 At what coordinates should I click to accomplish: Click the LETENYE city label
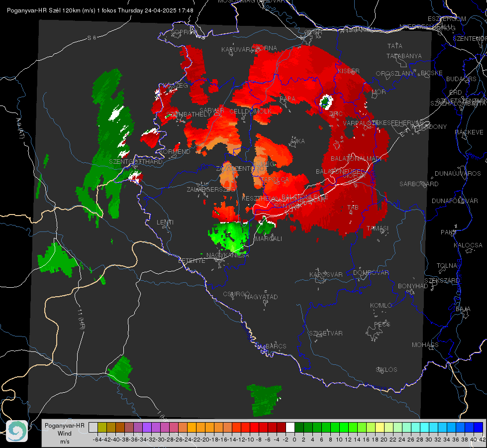pyautogui.click(x=192, y=260)
